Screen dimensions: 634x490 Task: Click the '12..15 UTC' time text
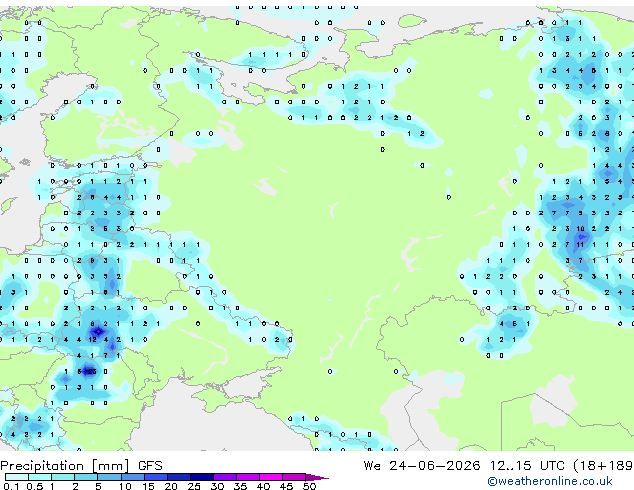click(x=527, y=465)
